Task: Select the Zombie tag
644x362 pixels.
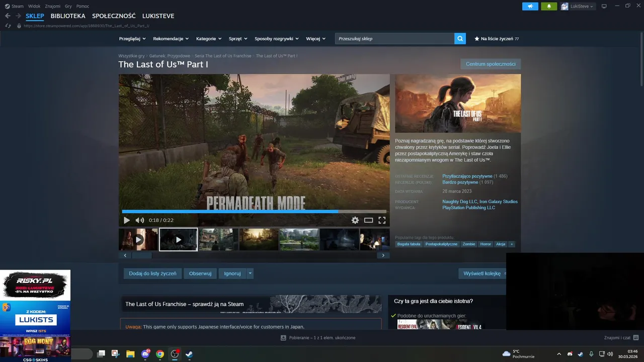Action: (x=469, y=244)
